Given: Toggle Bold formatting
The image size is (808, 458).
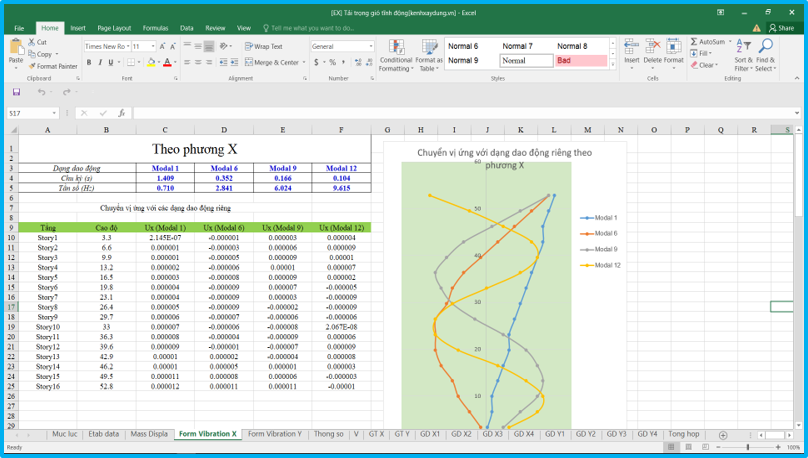Looking at the screenshot, I should tap(88, 62).
